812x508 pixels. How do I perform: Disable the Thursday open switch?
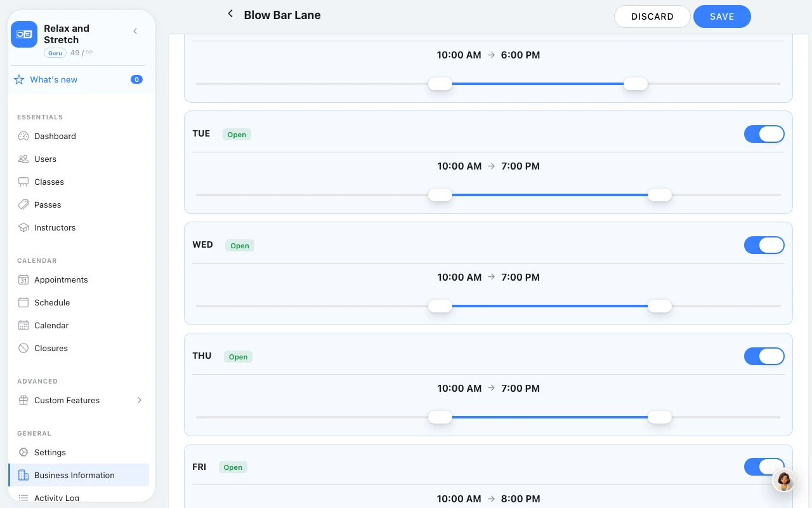764,356
